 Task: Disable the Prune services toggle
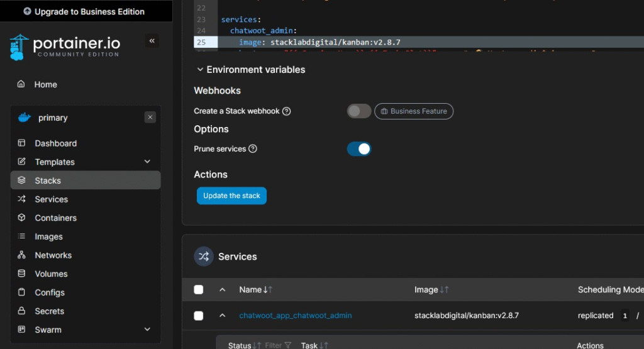[x=359, y=149]
